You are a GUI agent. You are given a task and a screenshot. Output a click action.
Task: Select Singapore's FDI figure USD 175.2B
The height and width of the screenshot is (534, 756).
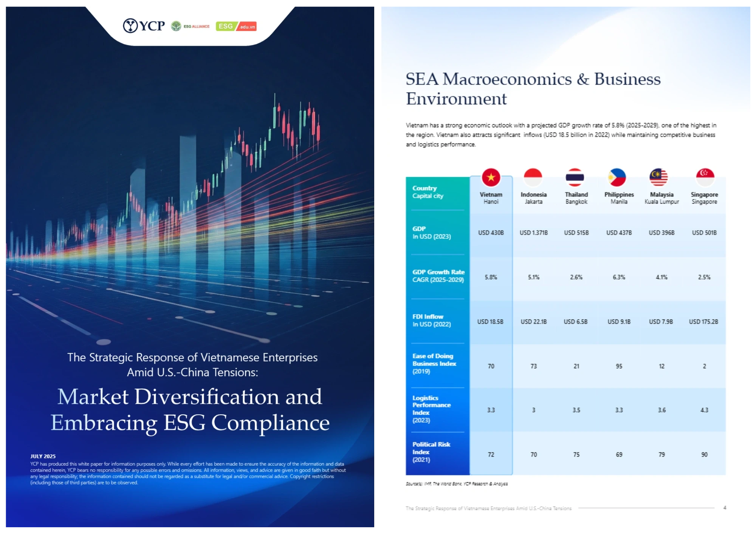pos(703,321)
